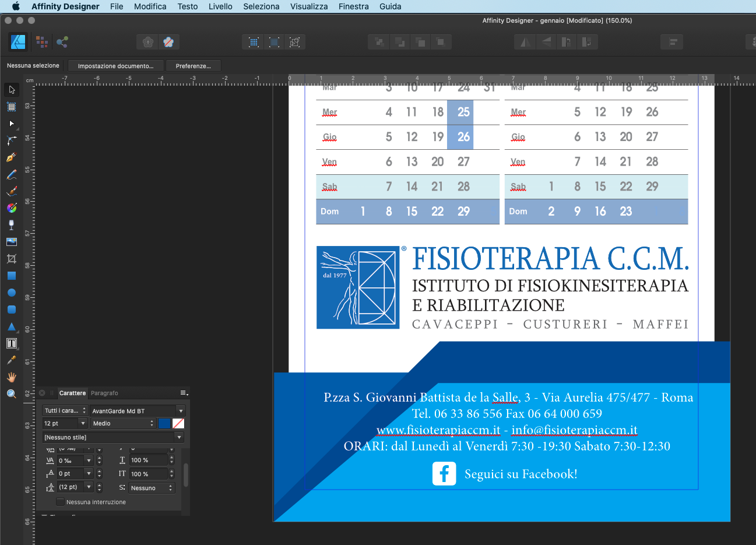Open the Testo menu

tap(188, 6)
